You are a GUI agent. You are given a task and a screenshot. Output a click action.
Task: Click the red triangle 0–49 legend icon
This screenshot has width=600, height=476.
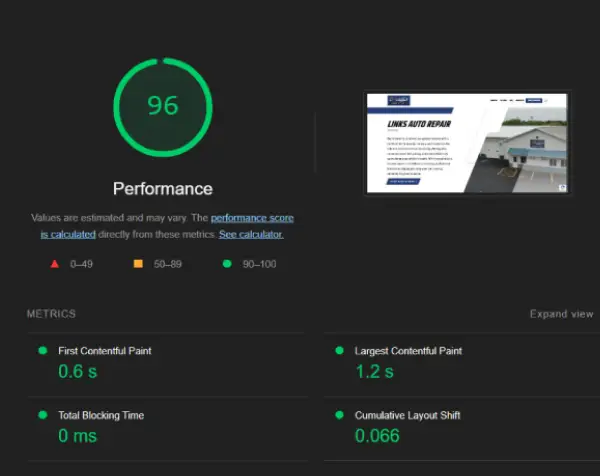pos(55,264)
